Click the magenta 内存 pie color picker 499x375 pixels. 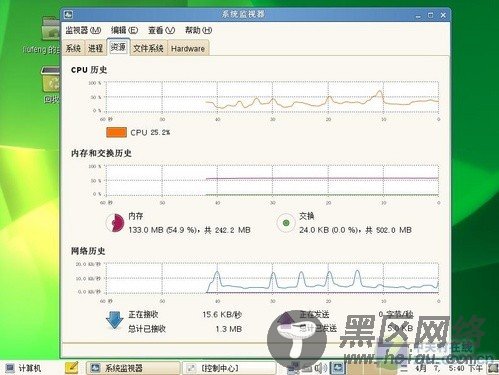click(x=115, y=223)
